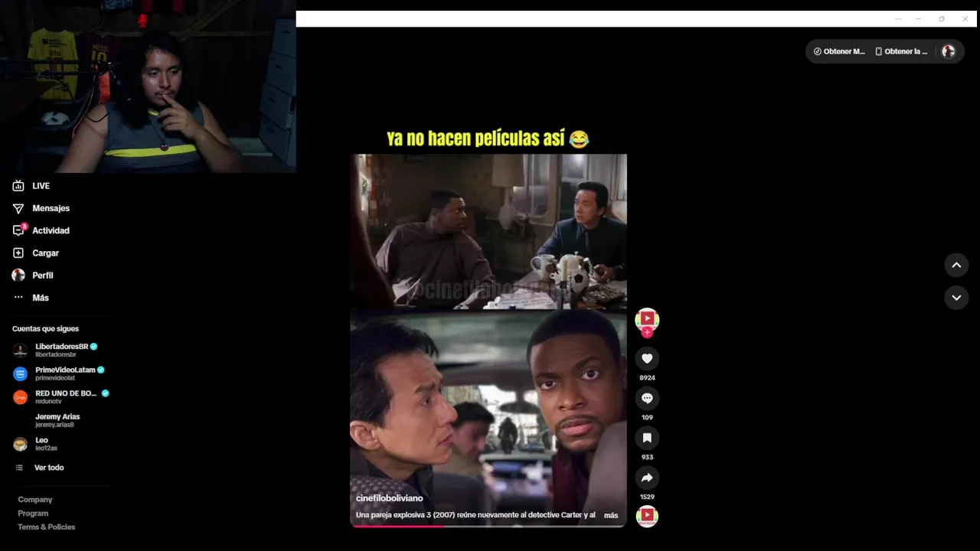Open profile avatar in top right
This screenshot has height=551, width=980.
[x=949, y=51]
